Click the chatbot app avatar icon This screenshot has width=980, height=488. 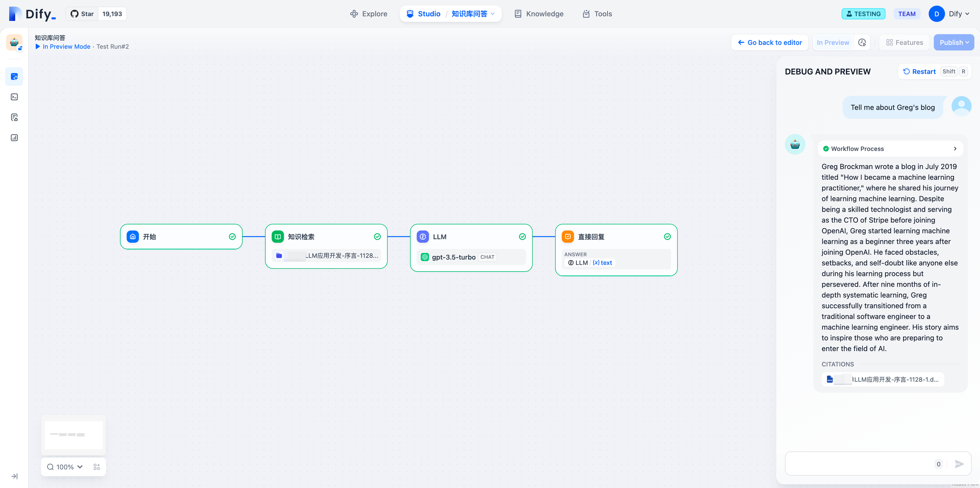pos(14,43)
